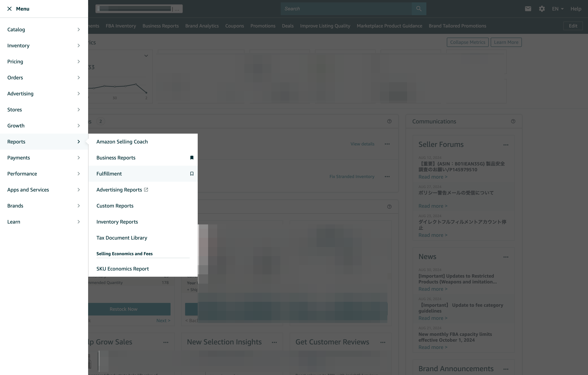Expand the Advertising menu section
This screenshot has width=588, height=375.
point(44,94)
